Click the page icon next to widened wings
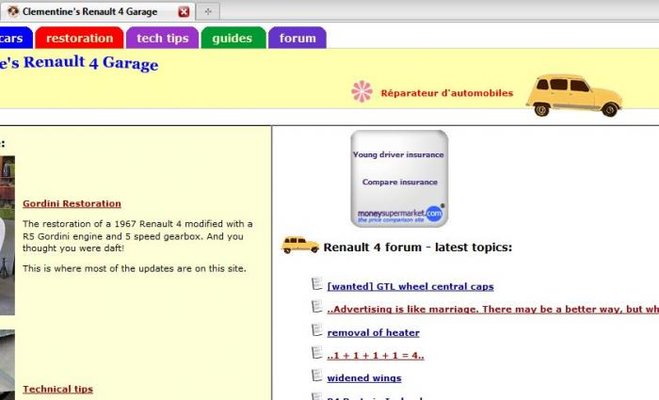The width and height of the screenshot is (659, 400). (317, 376)
